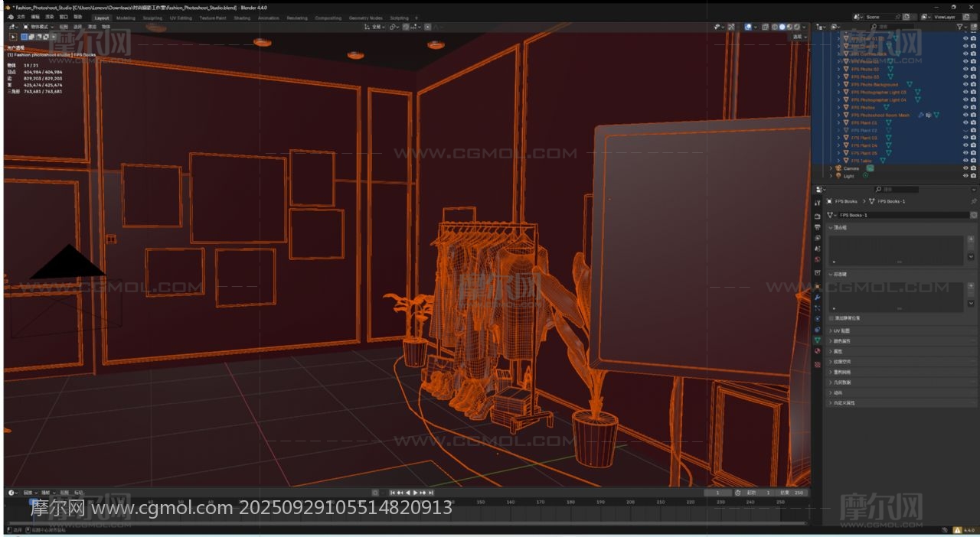Open the 文件 (File) menu
The height and width of the screenshot is (537, 980).
(21, 17)
